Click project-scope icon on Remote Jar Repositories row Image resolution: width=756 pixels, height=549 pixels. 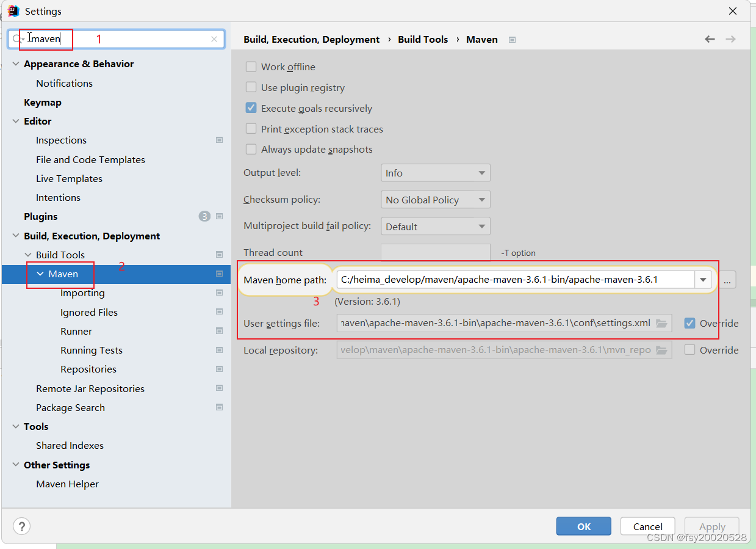click(220, 388)
